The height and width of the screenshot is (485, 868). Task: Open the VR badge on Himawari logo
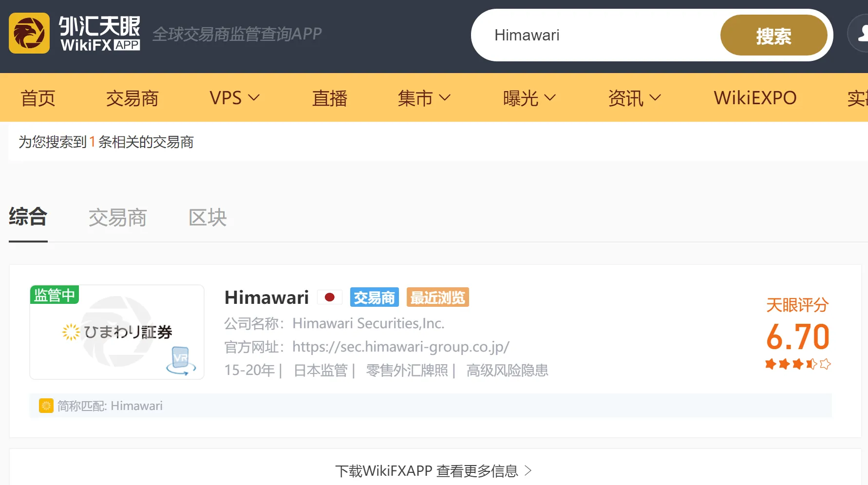[x=181, y=361]
